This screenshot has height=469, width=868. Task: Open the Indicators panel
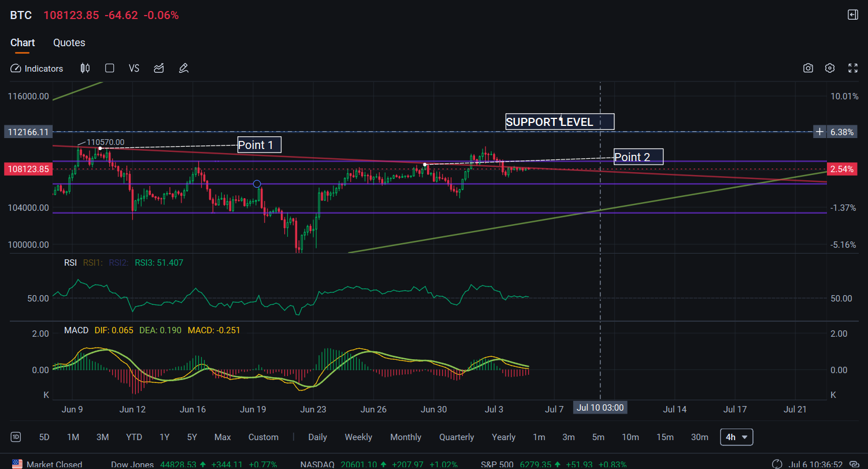(x=36, y=68)
